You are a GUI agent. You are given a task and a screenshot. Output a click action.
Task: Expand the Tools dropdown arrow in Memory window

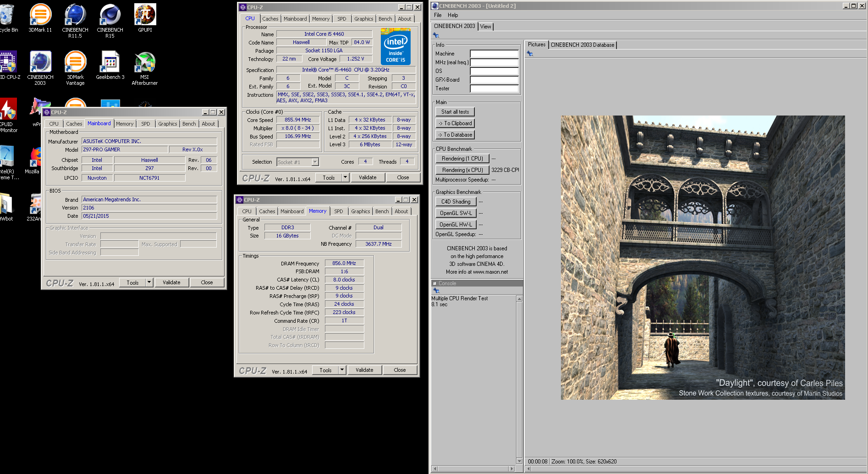(342, 370)
